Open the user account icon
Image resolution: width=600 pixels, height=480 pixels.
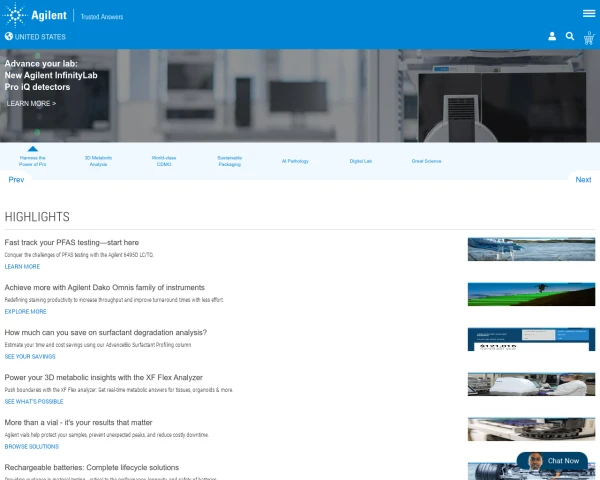point(552,36)
